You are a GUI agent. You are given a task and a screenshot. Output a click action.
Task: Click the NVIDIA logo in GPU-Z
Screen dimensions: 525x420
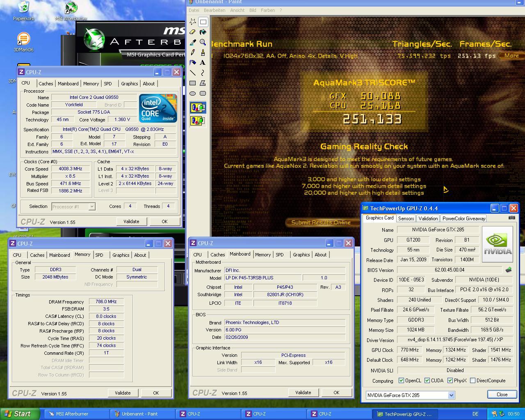pyautogui.click(x=498, y=244)
